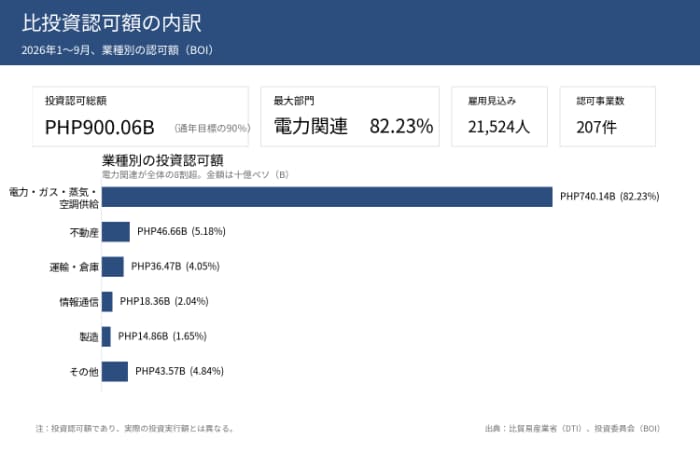Select the 21,524人 value
The width and height of the screenshot is (700, 466).
point(499,127)
